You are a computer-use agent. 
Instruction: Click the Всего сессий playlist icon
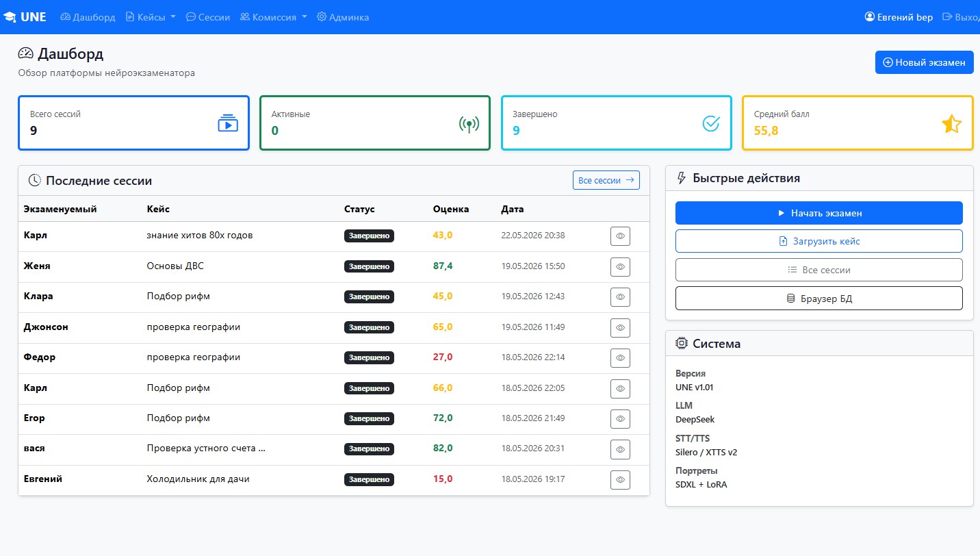click(228, 123)
